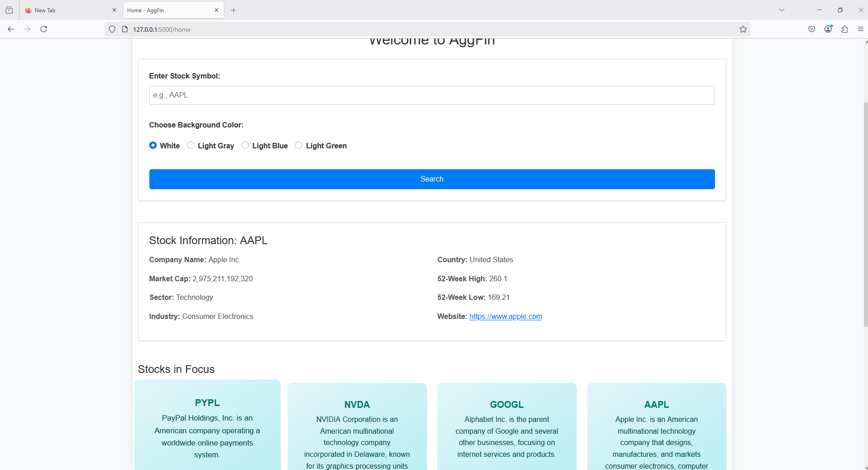Expand the list all tabs dropdown

782,10
